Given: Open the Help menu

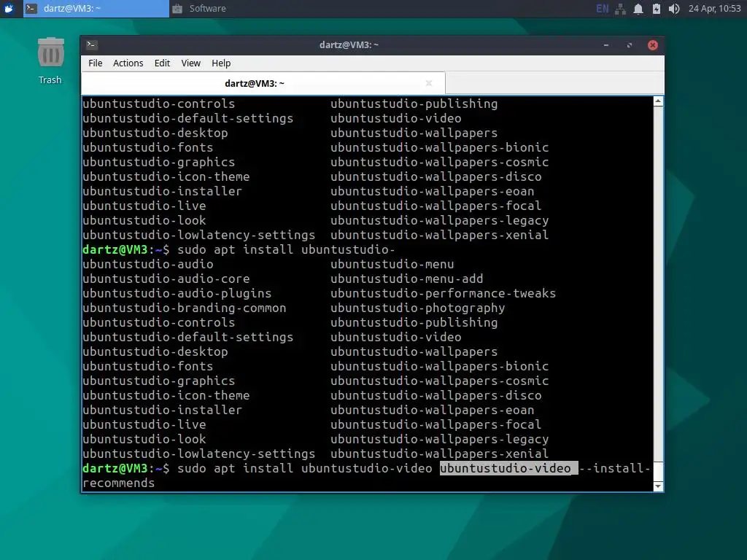Looking at the screenshot, I should click(221, 63).
